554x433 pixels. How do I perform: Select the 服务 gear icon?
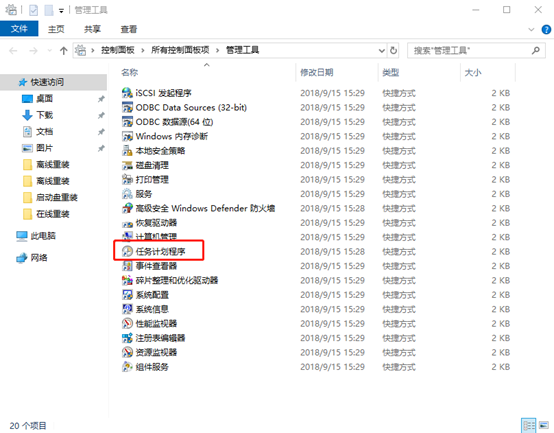pyautogui.click(x=127, y=194)
